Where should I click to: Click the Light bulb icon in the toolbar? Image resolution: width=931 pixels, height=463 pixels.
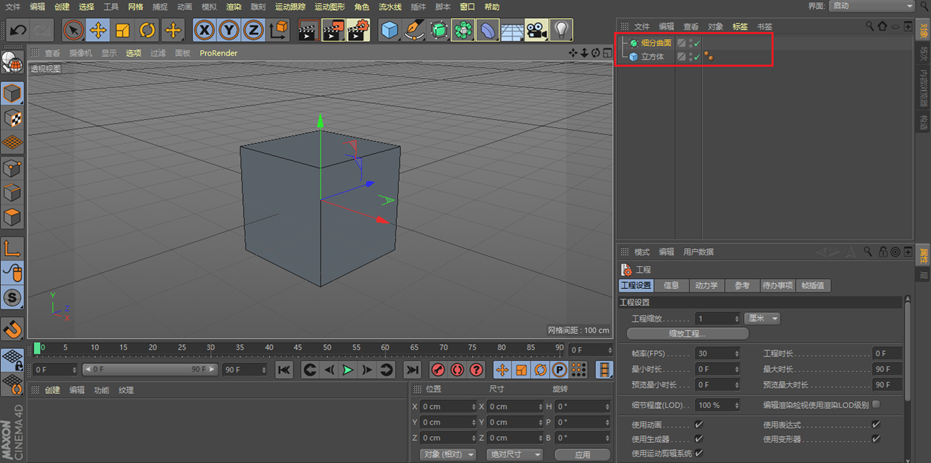coord(561,30)
